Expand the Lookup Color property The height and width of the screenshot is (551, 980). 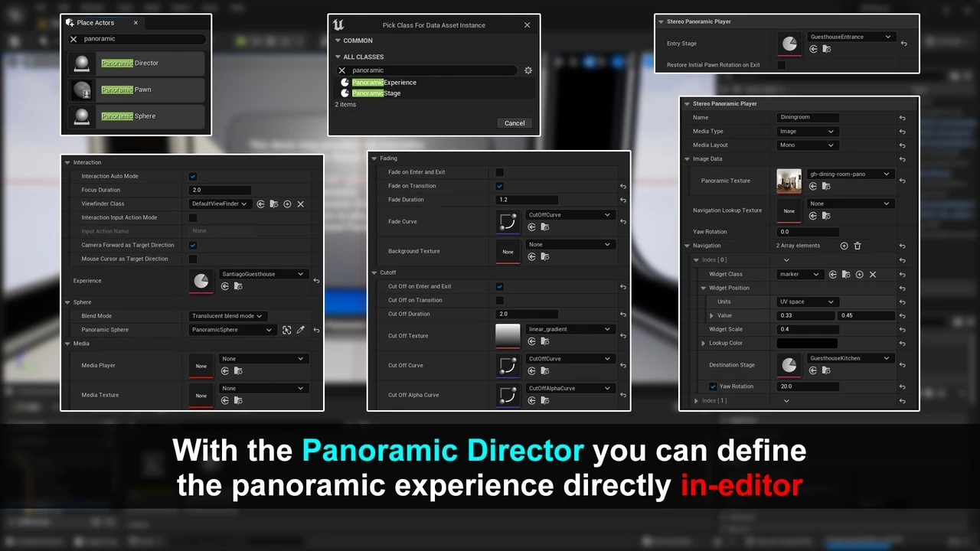[x=704, y=344]
